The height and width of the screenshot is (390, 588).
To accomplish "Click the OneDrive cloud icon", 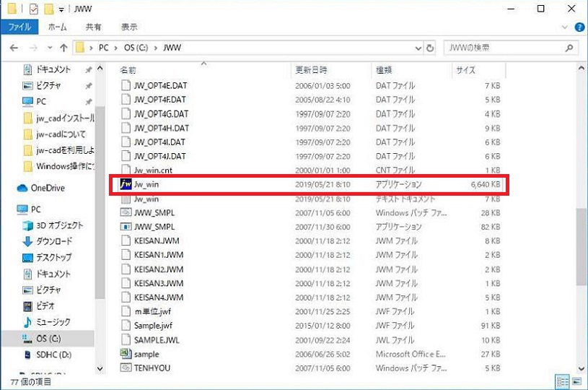I will tap(23, 188).
